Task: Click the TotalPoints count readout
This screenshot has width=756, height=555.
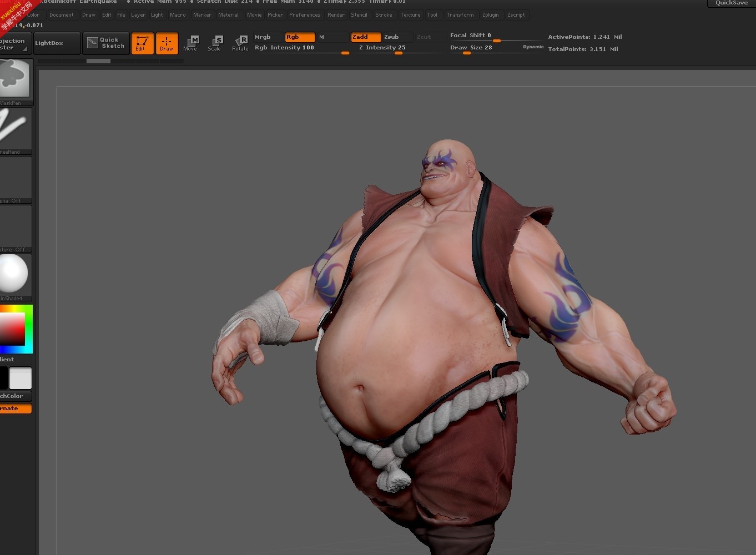Action: 583,49
